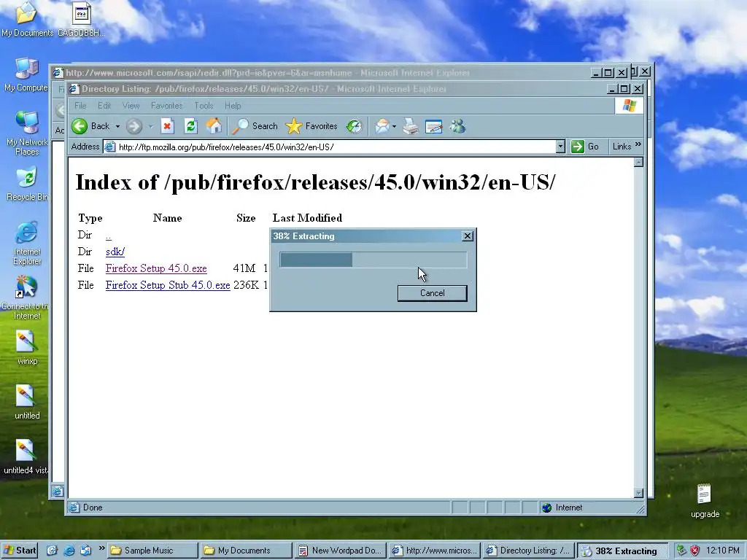Image resolution: width=747 pixels, height=560 pixels.
Task: Click the 38% extraction progress bar
Action: pos(373,260)
